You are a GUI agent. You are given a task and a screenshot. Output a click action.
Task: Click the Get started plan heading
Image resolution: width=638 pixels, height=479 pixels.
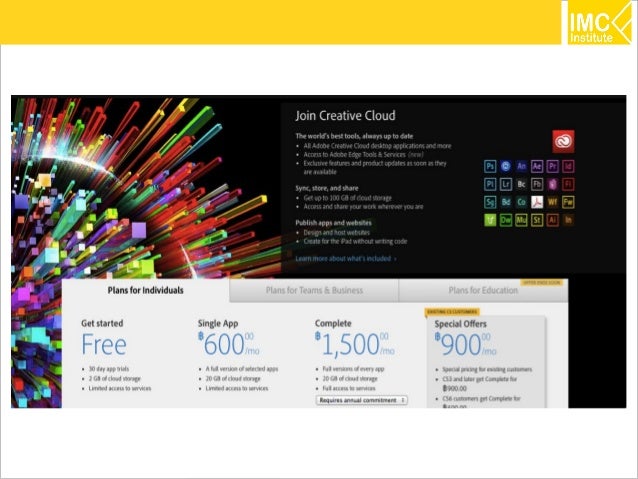point(102,324)
